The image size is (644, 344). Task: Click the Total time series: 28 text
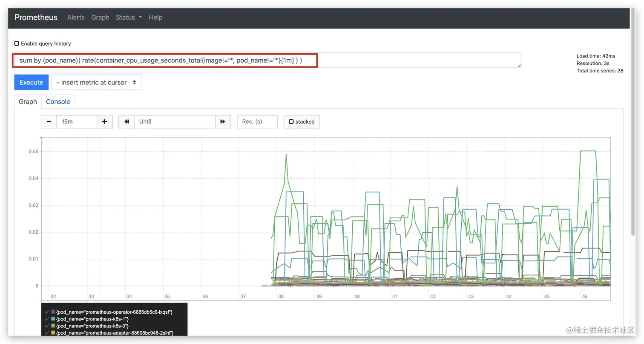[600, 71]
